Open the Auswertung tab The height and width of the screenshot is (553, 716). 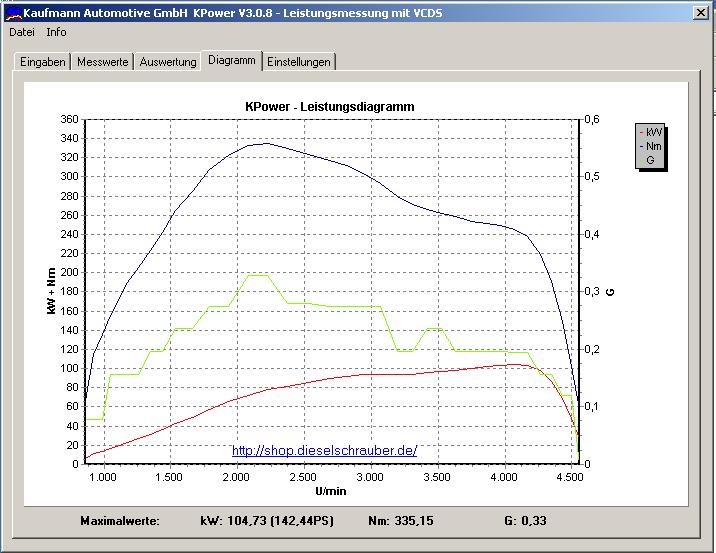[x=167, y=62]
